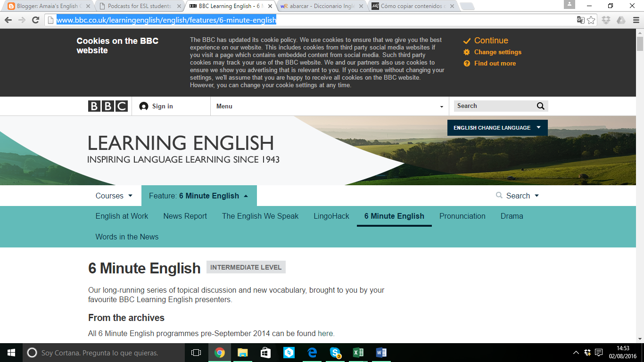The width and height of the screenshot is (644, 362).
Task: Close the Blogger tab
Action: coord(88,6)
